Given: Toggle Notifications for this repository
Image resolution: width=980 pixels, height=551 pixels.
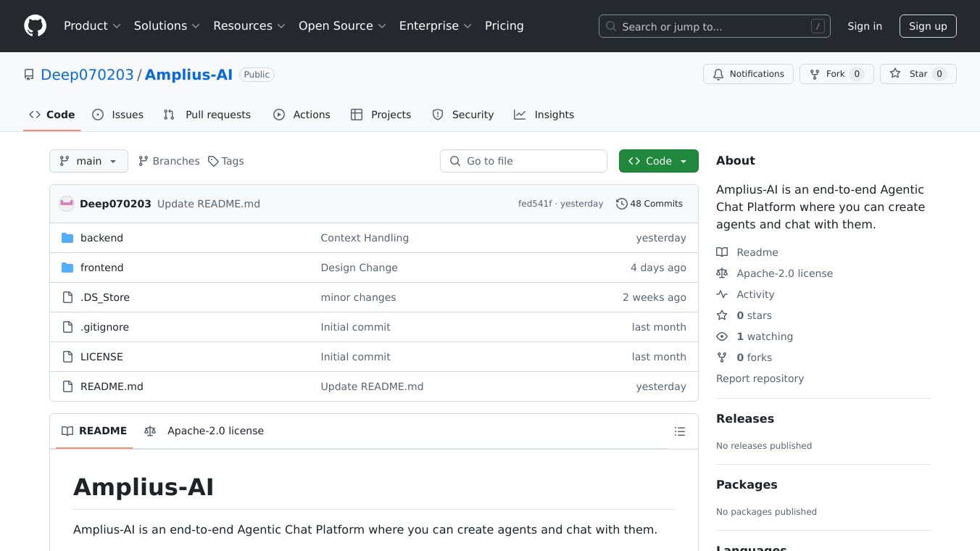Looking at the screenshot, I should click(x=748, y=74).
